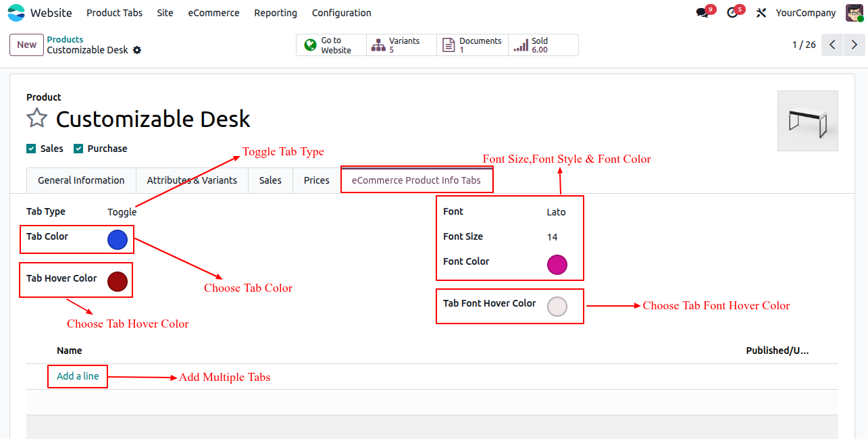Image resolution: width=868 pixels, height=439 pixels.
Task: Pick the blue Tab Color swatch
Action: coord(118,240)
